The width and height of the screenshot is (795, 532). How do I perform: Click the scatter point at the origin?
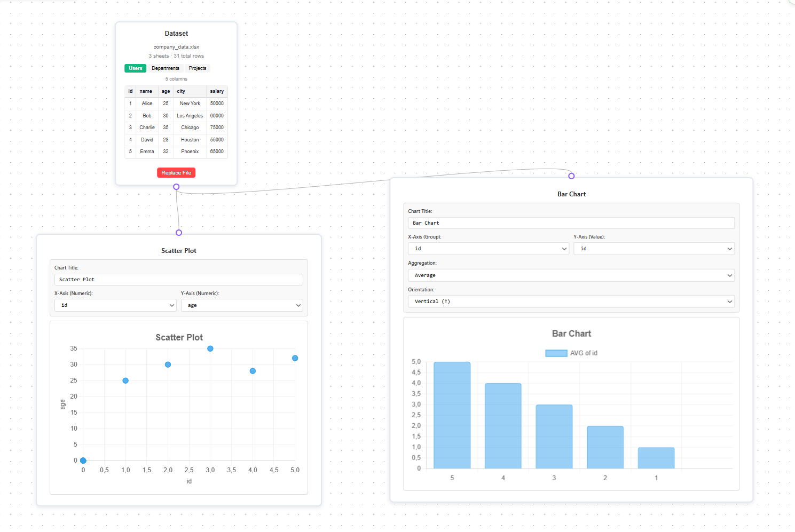click(x=83, y=460)
